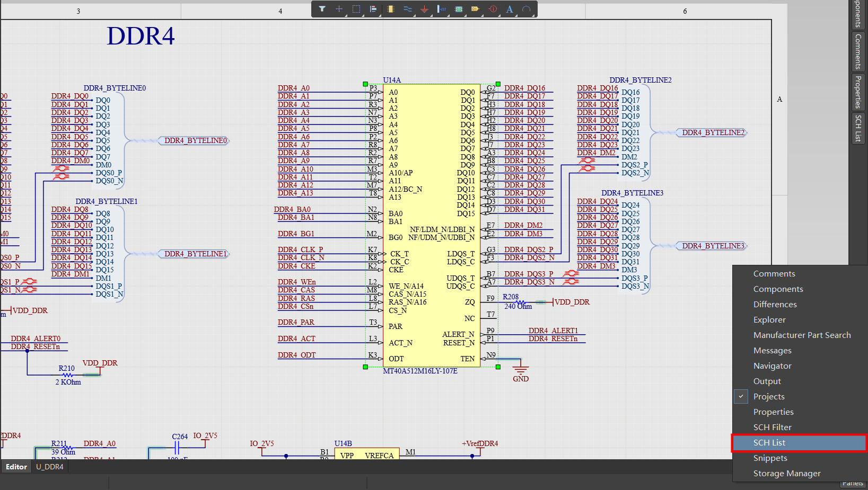Screen dimensions: 868x490
Task: Open SCH List from the panels menu
Action: pyautogui.click(x=769, y=442)
